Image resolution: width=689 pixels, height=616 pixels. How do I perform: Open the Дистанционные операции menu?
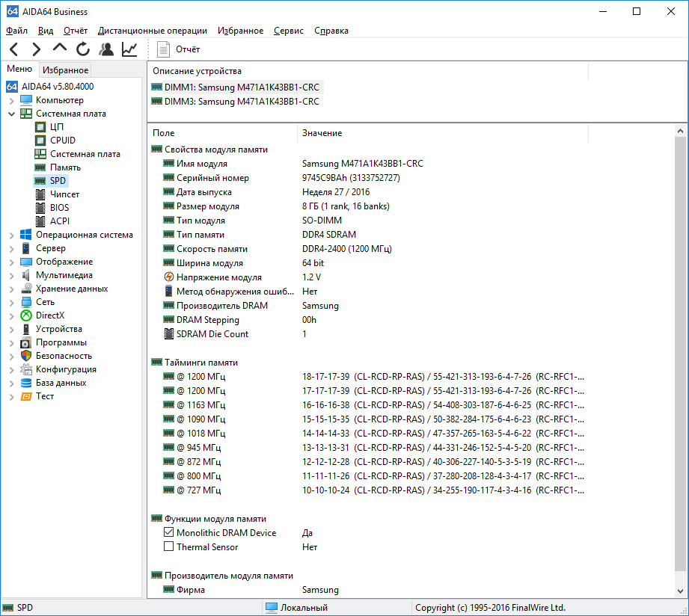[x=153, y=31]
